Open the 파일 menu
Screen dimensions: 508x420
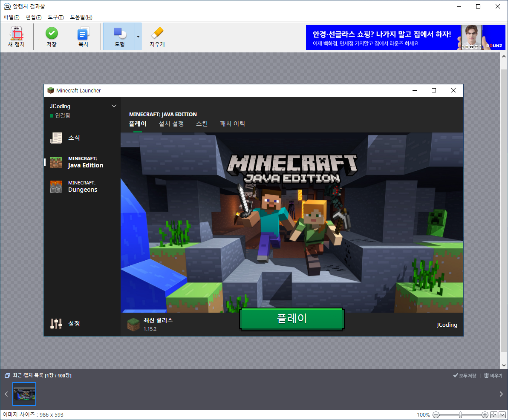click(12, 17)
